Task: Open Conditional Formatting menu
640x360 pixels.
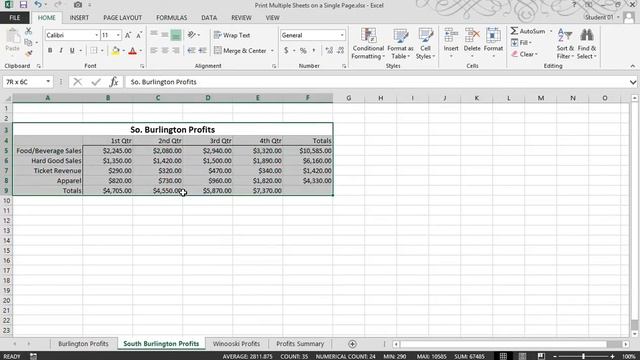Action: pyautogui.click(x=368, y=44)
